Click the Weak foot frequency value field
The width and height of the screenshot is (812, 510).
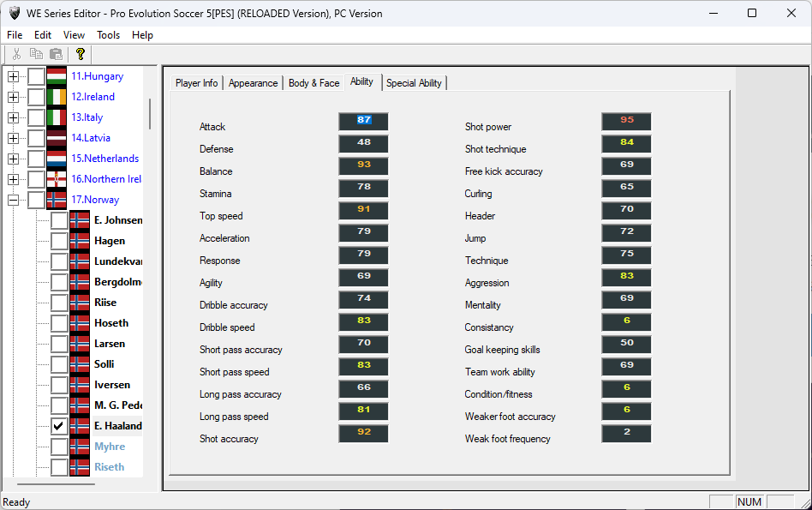[x=627, y=434]
